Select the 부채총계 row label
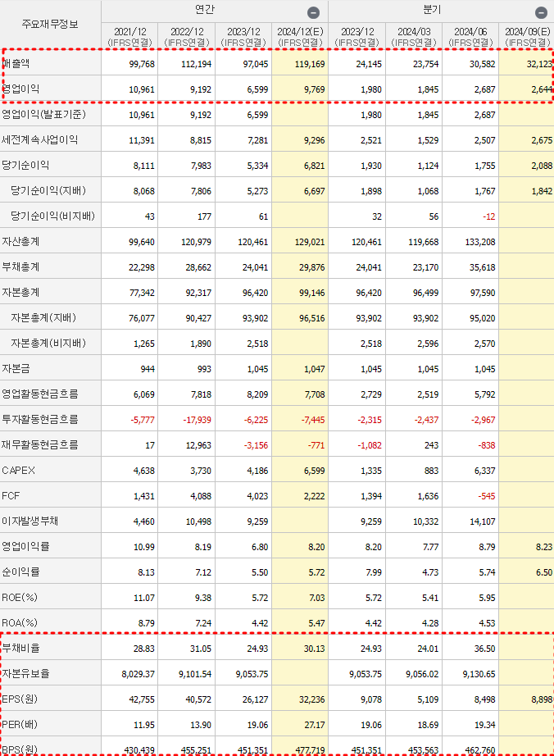Image resolution: width=554 pixels, height=756 pixels. click(20, 266)
